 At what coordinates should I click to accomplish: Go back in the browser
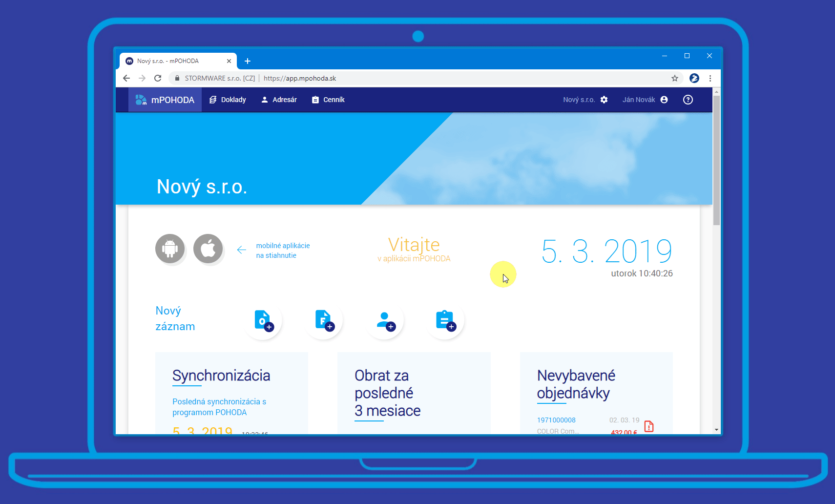[x=126, y=78]
